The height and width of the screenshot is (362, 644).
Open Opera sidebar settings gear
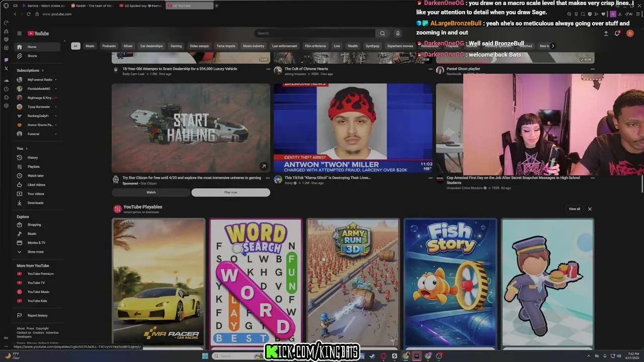point(6,106)
